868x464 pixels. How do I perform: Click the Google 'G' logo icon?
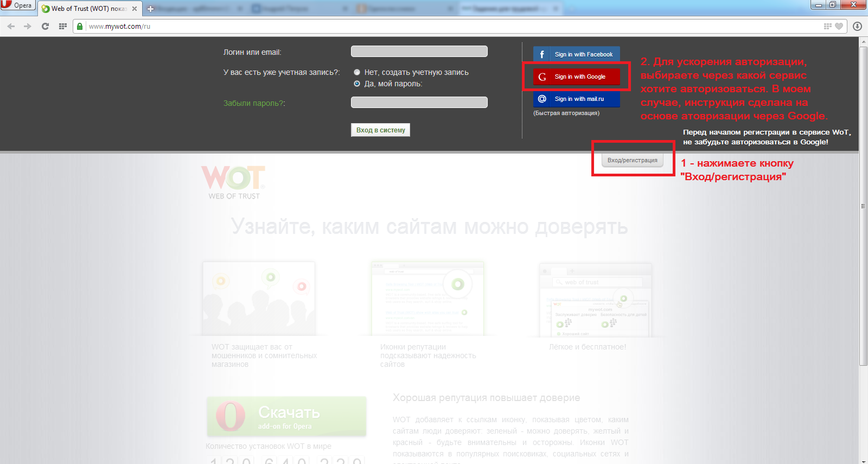pyautogui.click(x=541, y=77)
